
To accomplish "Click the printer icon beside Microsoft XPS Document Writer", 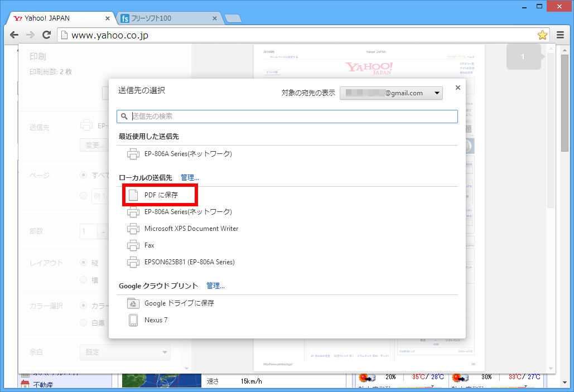I will [133, 229].
